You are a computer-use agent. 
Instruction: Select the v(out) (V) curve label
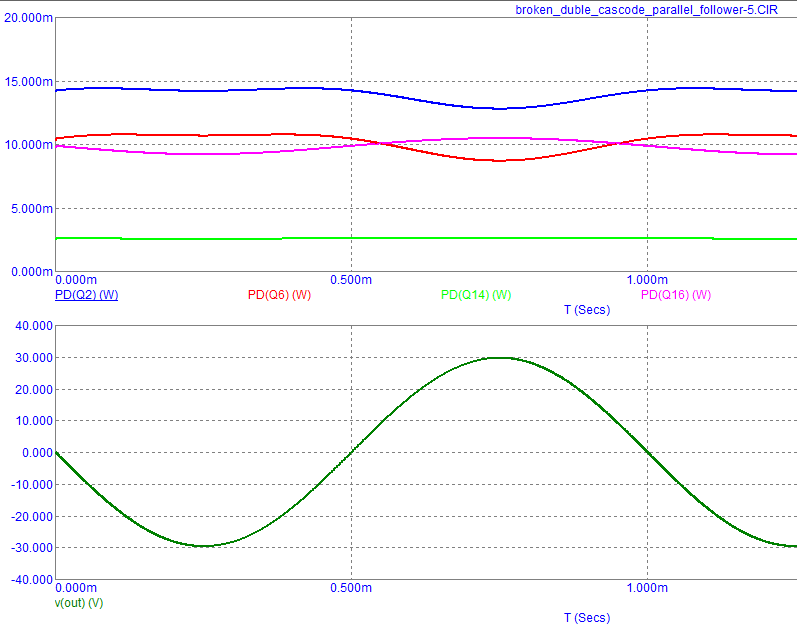pos(79,603)
